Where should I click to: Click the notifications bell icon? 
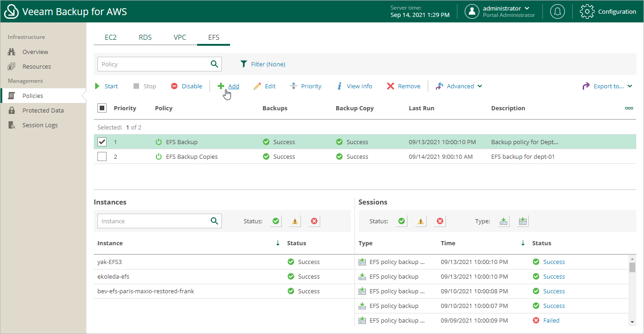tap(557, 11)
